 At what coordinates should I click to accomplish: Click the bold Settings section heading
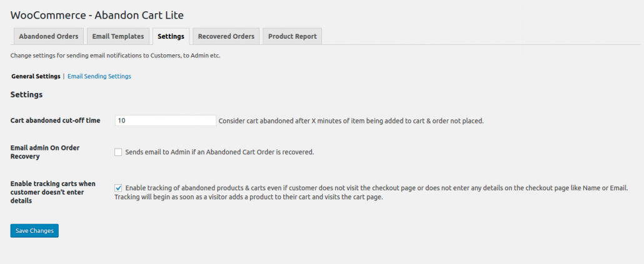pyautogui.click(x=26, y=95)
